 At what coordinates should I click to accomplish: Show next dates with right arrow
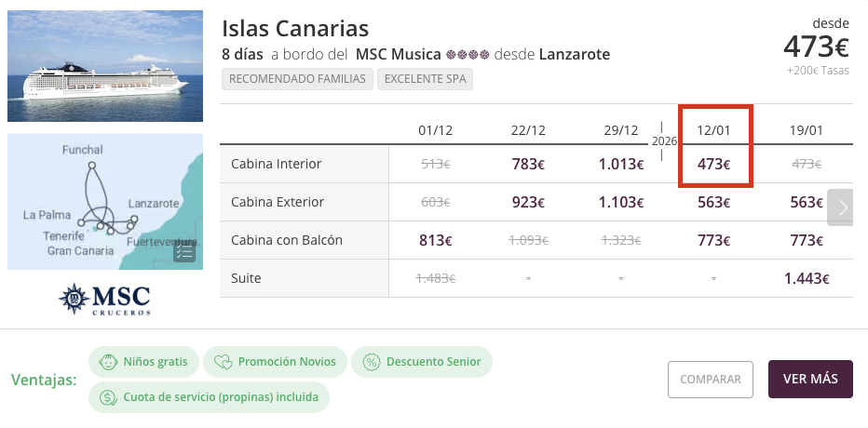(843, 207)
